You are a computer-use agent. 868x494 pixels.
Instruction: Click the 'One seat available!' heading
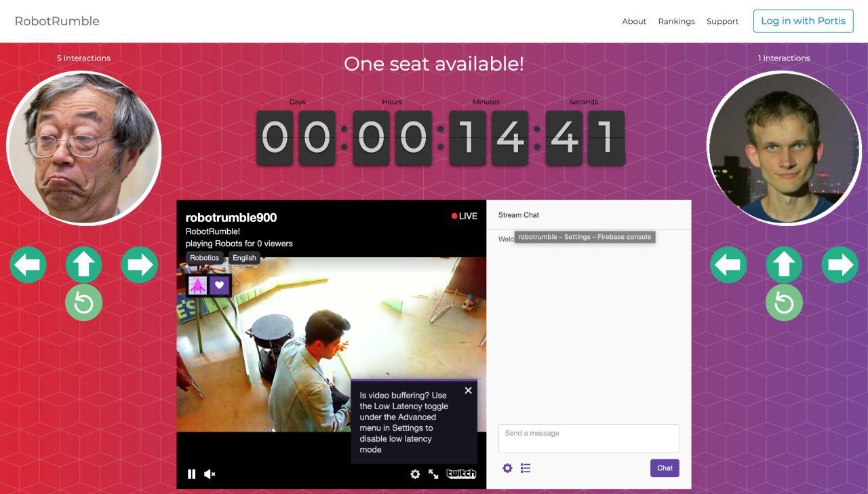[434, 64]
